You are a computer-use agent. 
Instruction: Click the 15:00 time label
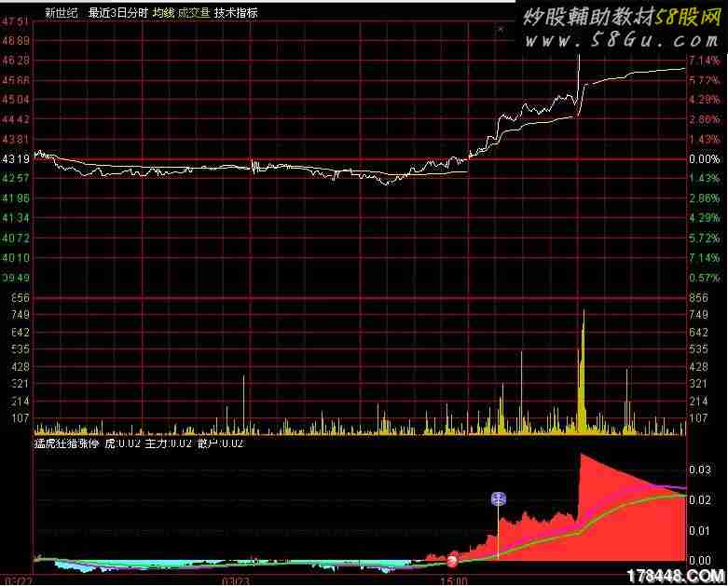click(x=454, y=581)
